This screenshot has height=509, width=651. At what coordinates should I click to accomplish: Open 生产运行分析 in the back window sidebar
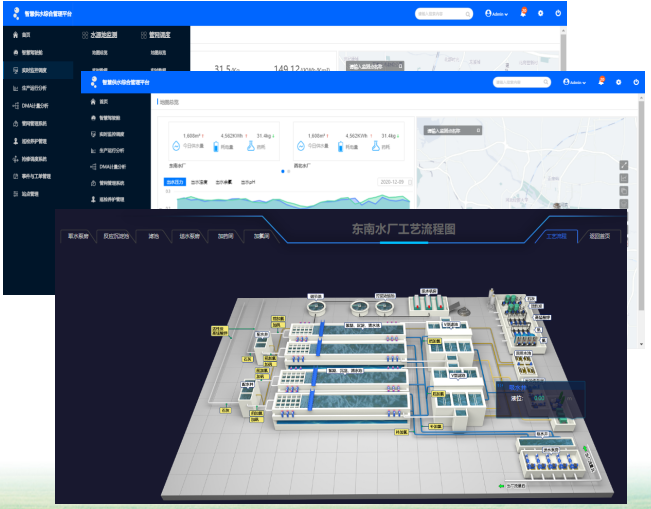tap(30, 88)
